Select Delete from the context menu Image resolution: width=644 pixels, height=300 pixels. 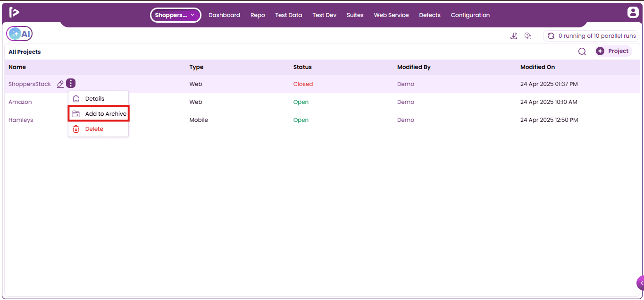click(x=98, y=129)
